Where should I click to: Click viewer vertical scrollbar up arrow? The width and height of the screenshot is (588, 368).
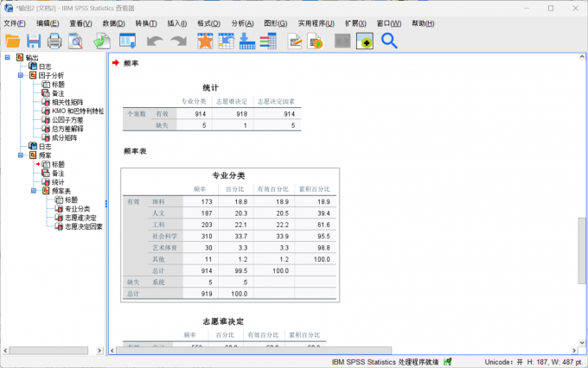(582, 57)
